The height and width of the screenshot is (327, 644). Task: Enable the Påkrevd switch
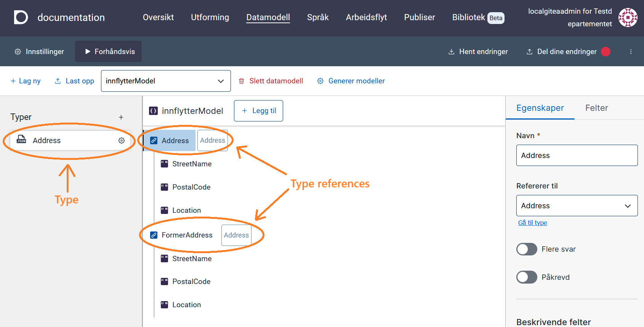527,277
